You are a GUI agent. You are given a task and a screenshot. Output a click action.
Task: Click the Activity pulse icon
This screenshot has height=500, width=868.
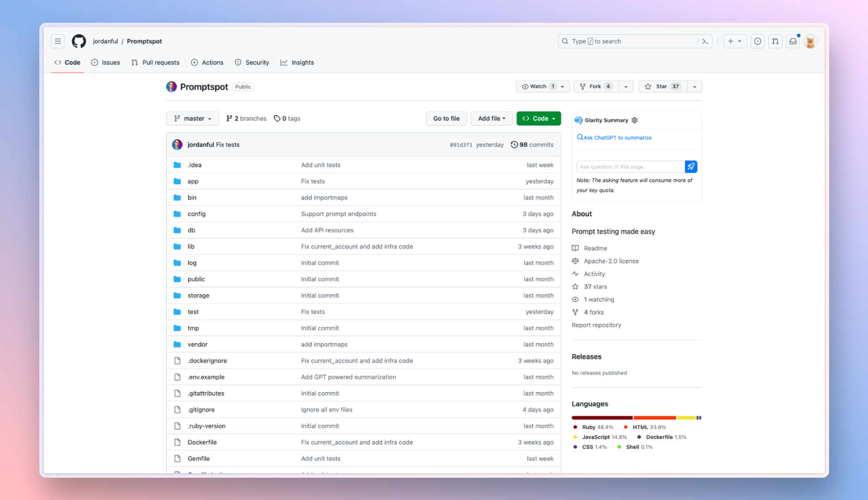(x=575, y=274)
